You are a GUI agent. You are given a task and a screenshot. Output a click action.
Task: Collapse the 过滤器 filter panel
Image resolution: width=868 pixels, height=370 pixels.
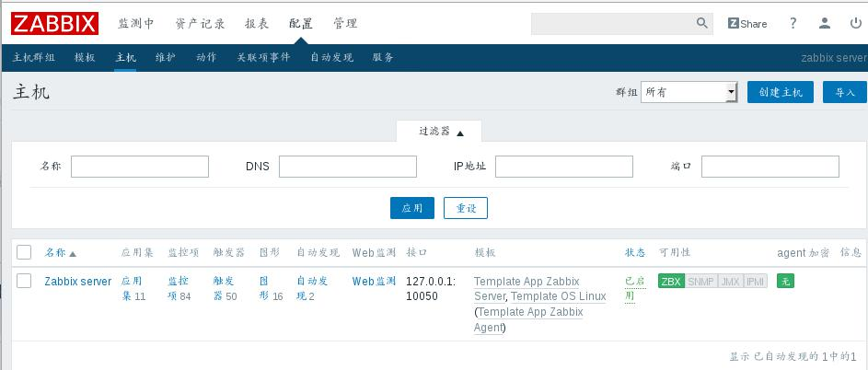[439, 132]
